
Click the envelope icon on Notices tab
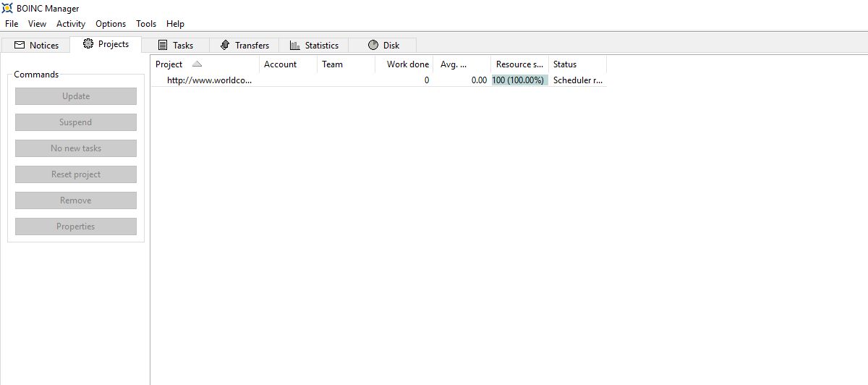[x=20, y=45]
